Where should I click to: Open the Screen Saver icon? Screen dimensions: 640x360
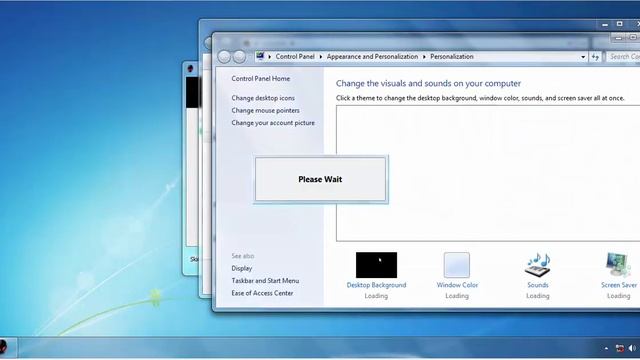click(618, 265)
